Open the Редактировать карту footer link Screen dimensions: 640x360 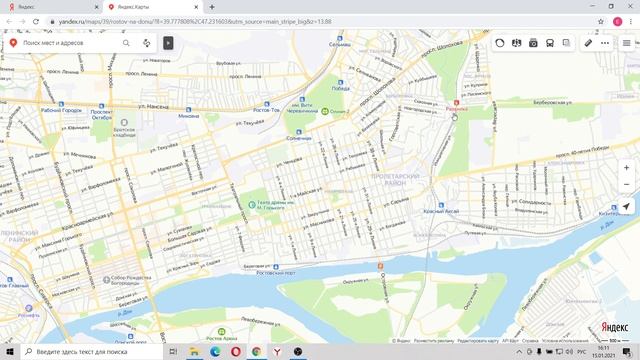pyautogui.click(x=478, y=341)
